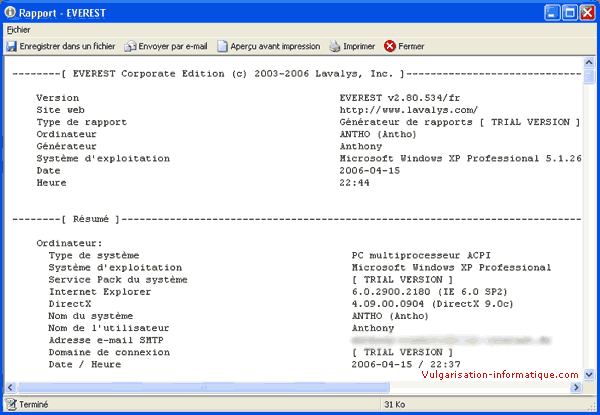Select Imprimer in the toolbar
The image size is (600, 415).
pos(359,46)
